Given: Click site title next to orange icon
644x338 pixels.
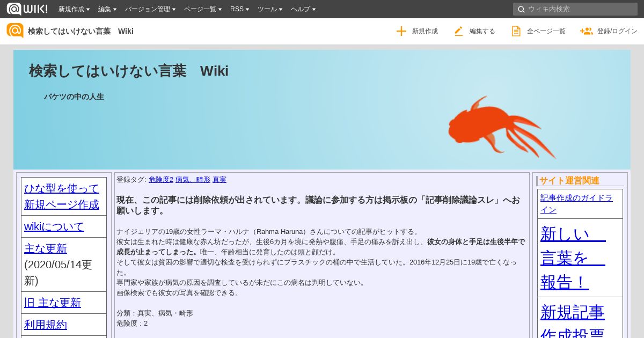Looking at the screenshot, I should pyautogui.click(x=80, y=31).
